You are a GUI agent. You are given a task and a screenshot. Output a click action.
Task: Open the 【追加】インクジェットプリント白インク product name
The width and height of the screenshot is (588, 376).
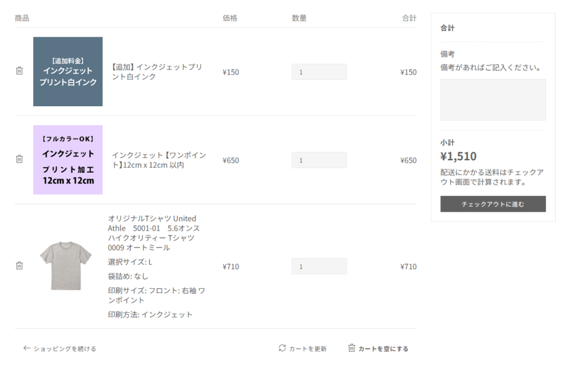pos(157,72)
